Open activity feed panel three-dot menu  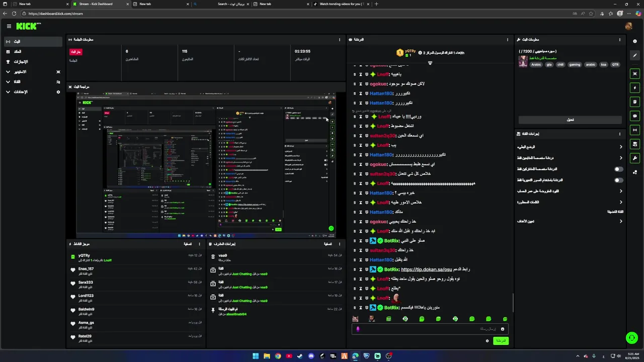click(x=200, y=244)
